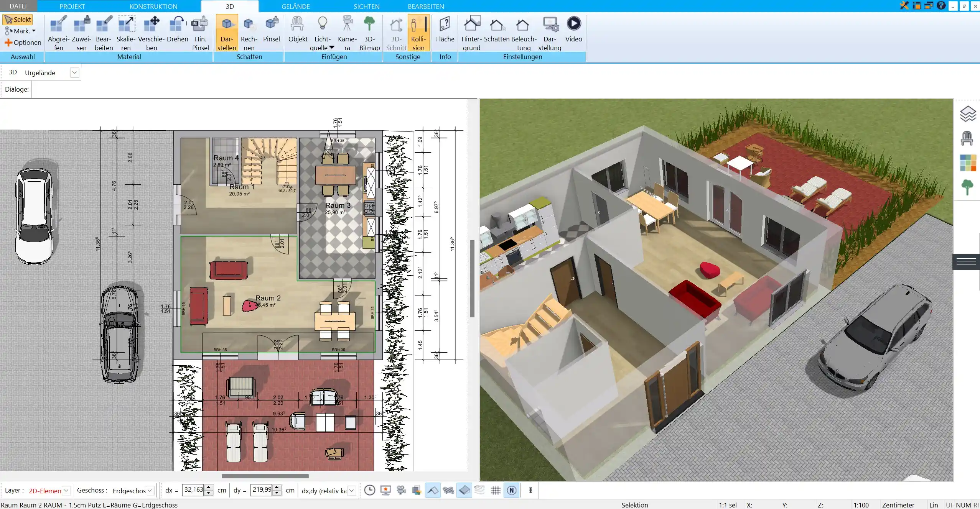Switch to the KONSTRUKTION tab
The height and width of the screenshot is (509, 980).
point(153,6)
